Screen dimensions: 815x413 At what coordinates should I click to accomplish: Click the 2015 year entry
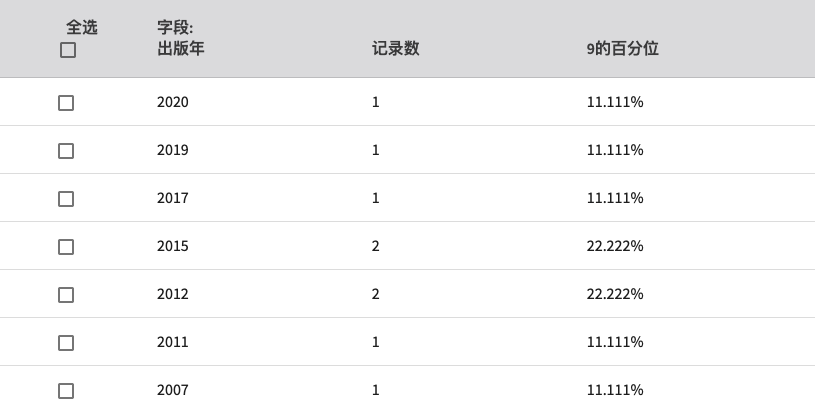pyautogui.click(x=173, y=246)
